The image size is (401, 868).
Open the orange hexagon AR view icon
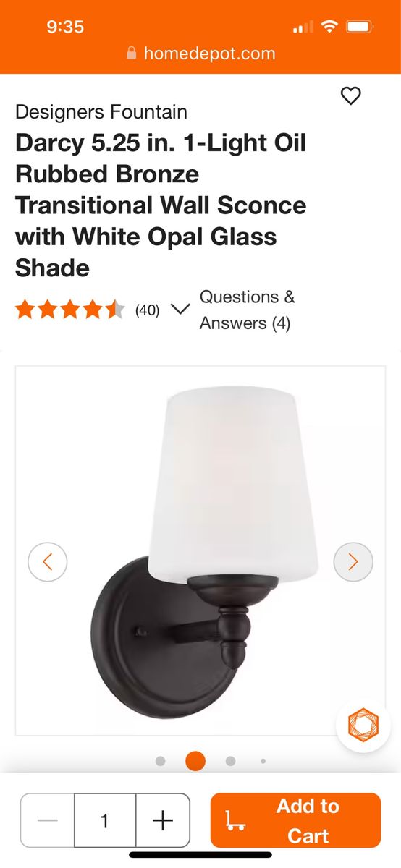coord(363,725)
